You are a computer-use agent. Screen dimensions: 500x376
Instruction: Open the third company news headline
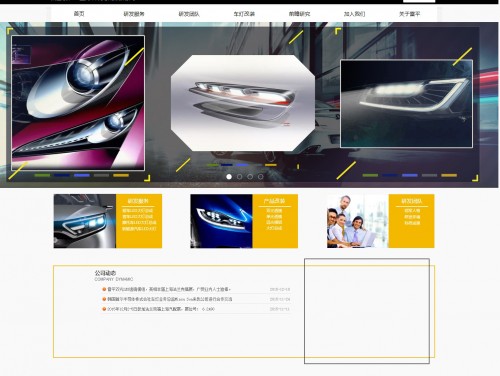click(161, 309)
